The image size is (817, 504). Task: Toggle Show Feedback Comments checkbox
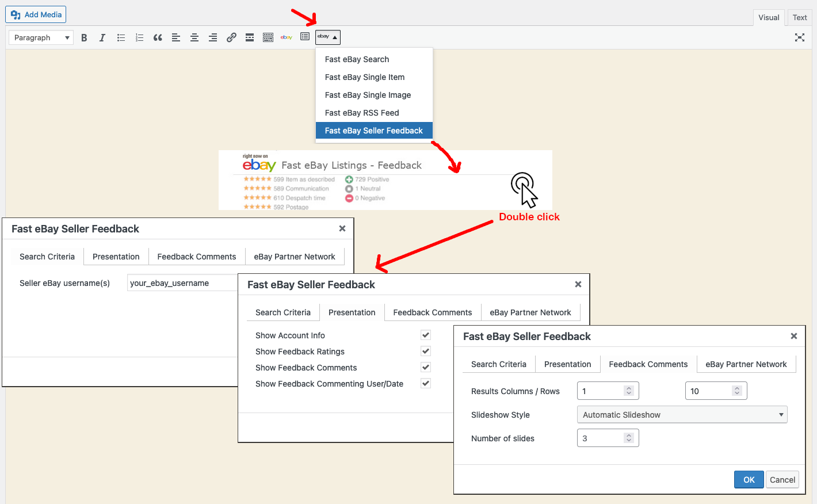click(x=426, y=367)
